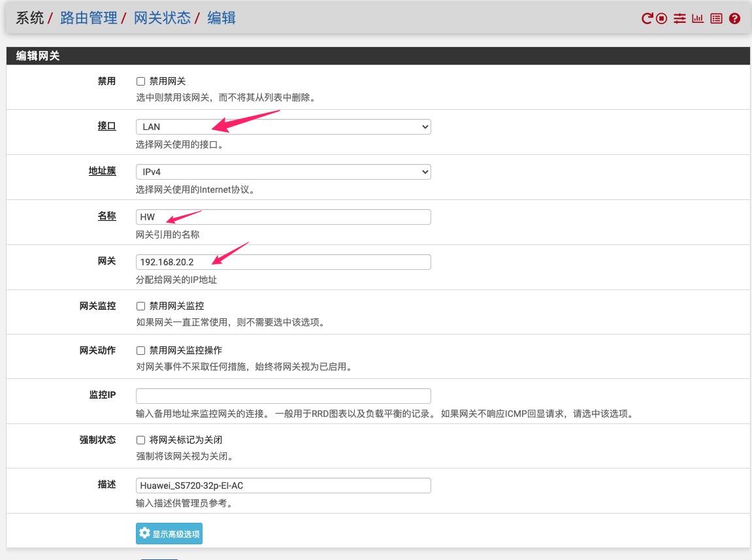
Task: Click the stop service icon
Action: coord(662,19)
